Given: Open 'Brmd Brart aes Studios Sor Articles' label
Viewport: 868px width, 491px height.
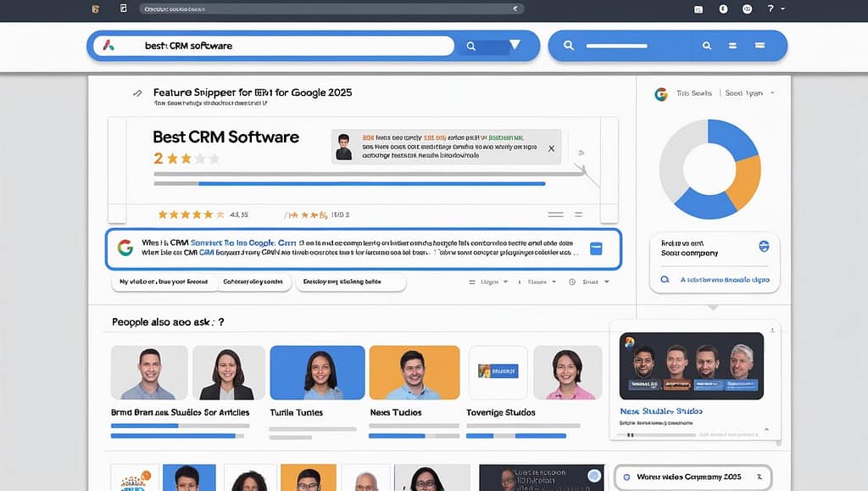Looking at the screenshot, I should tap(180, 412).
